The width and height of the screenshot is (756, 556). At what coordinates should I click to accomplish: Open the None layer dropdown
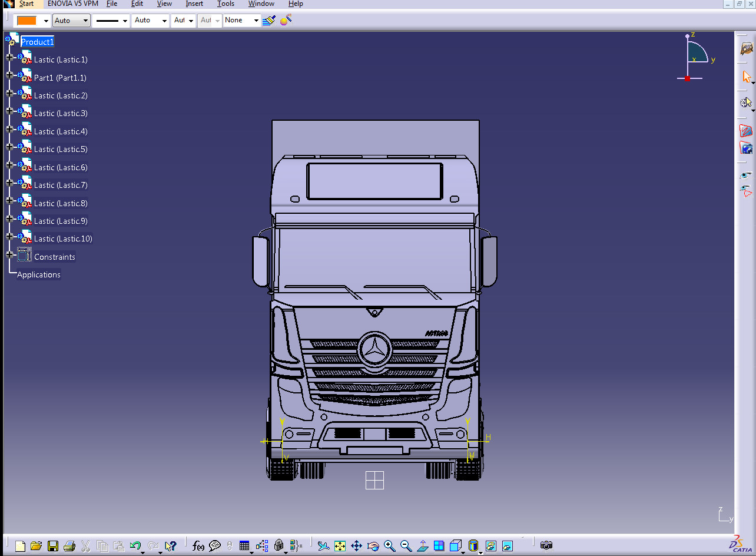(x=256, y=21)
